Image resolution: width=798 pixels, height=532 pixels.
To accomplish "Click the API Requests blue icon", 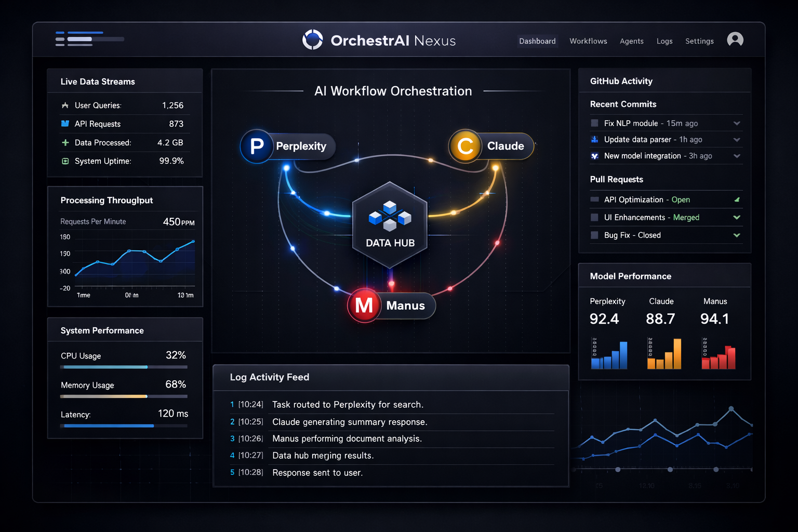I will coord(65,124).
